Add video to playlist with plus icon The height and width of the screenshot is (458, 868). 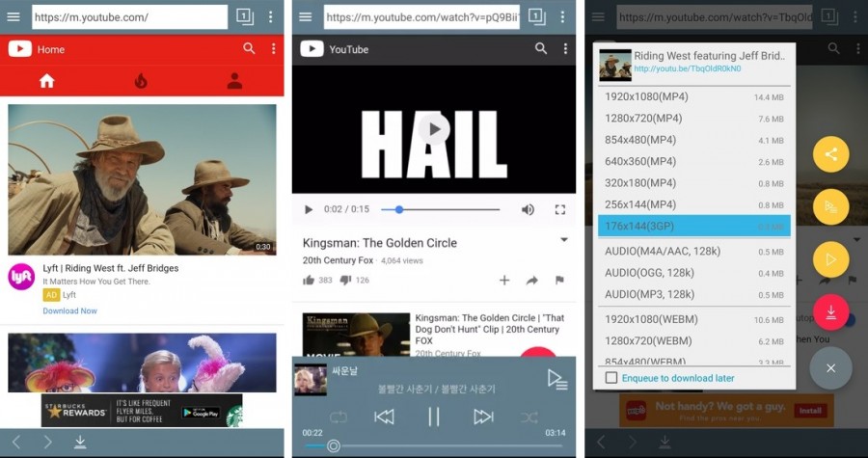click(x=504, y=281)
